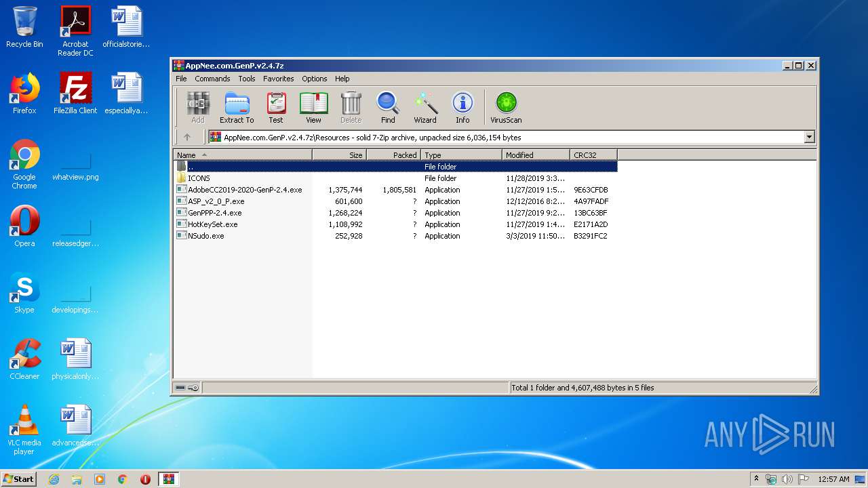Screen dimensions: 868x488
Task: Open FileZilla Client desktop shortcut
Action: [75, 94]
